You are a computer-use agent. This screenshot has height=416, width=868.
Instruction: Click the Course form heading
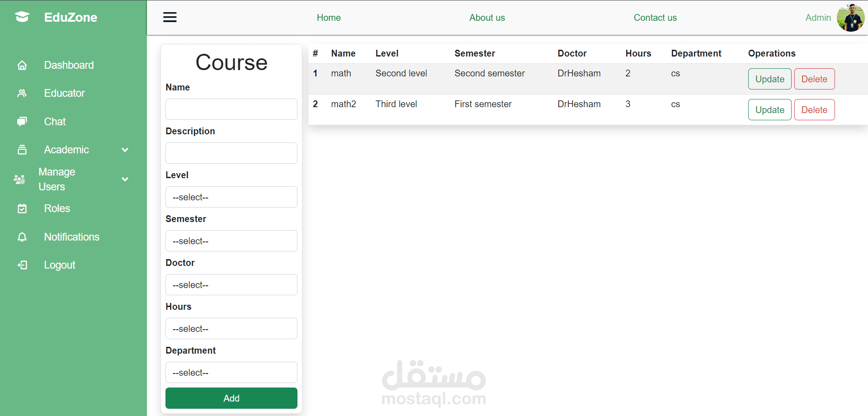click(x=231, y=62)
